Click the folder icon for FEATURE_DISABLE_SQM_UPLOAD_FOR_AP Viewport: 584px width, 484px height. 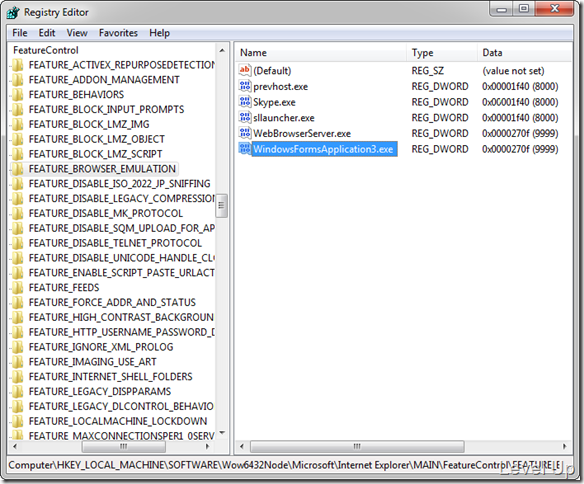[x=17, y=228]
